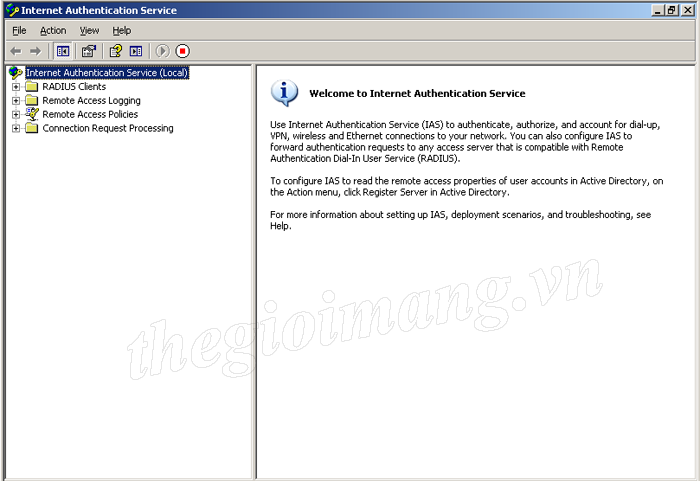The width and height of the screenshot is (700, 481).
Task: Click the Stop Service red icon
Action: coord(182,51)
